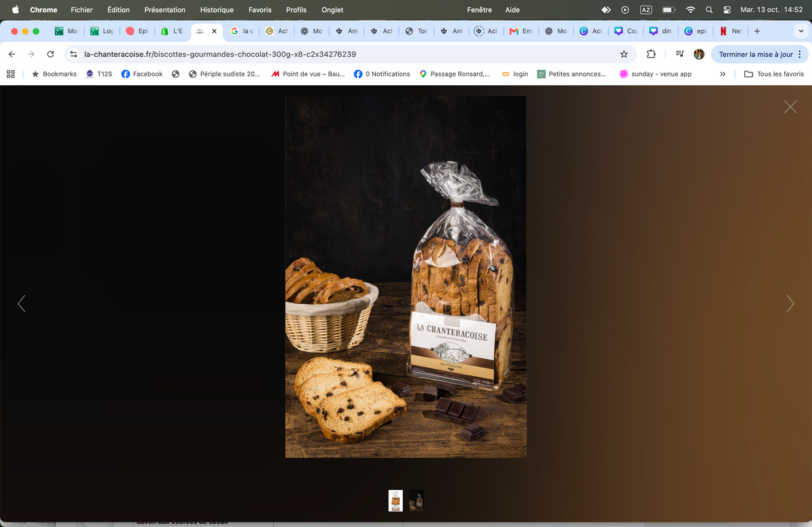Open the Chrome application menu
This screenshot has width=812, height=527.
pyautogui.click(x=43, y=9)
